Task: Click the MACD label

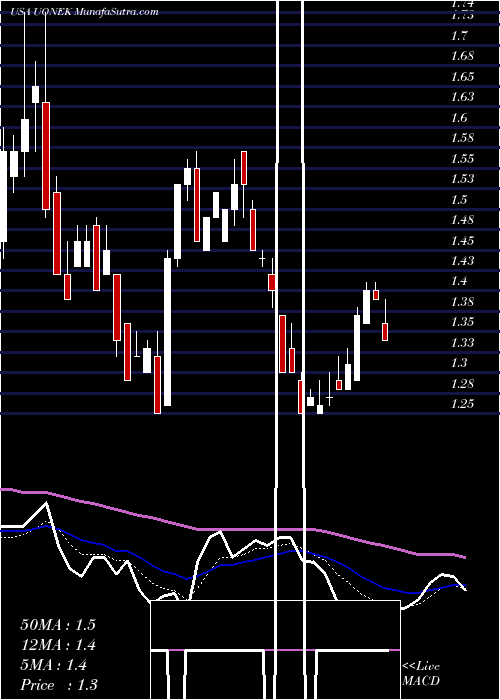Action: 421,681
